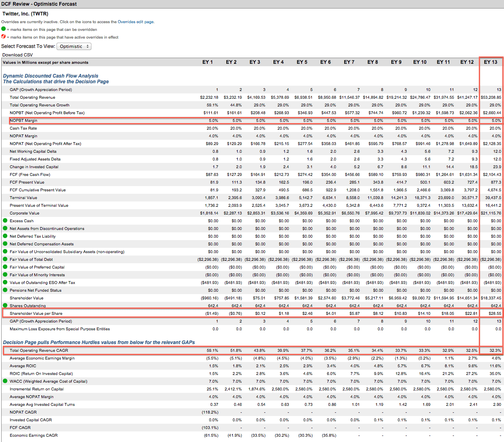Click override dot for Unconsolidated Subsidiary Assets row

[5, 251]
